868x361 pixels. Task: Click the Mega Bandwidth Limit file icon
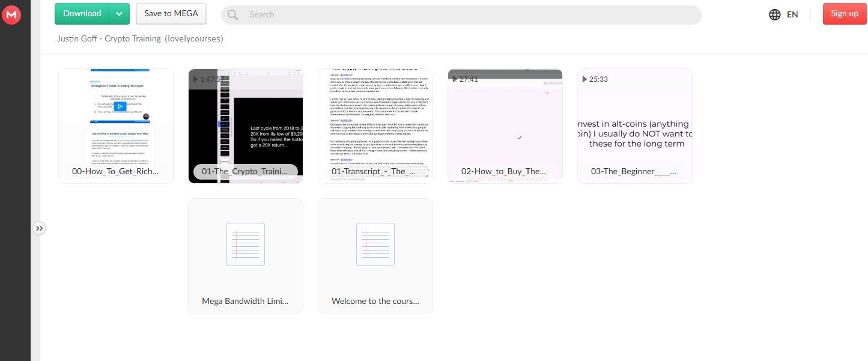point(246,244)
